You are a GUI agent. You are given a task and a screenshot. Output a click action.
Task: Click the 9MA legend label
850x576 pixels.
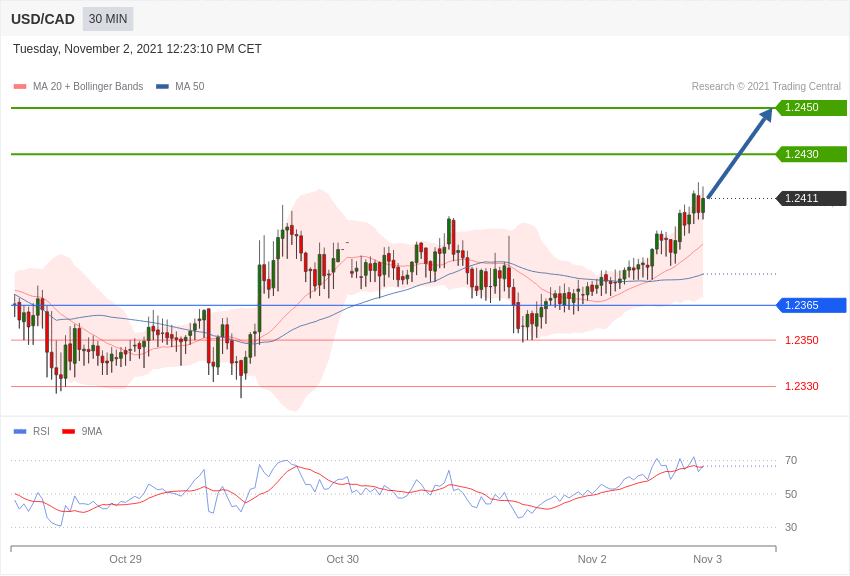(x=92, y=431)
